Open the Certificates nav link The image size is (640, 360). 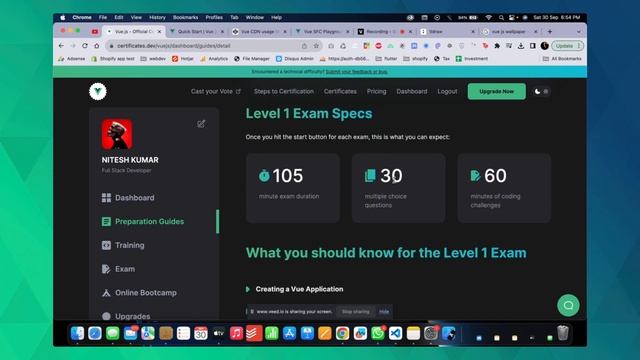click(x=340, y=91)
